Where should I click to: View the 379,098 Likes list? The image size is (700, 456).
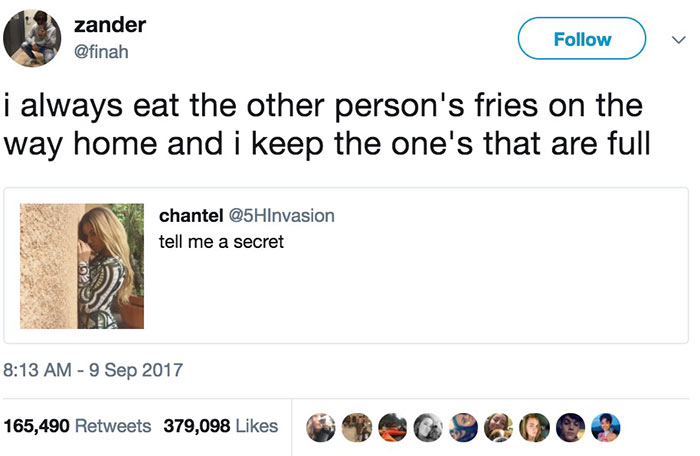tap(220, 426)
